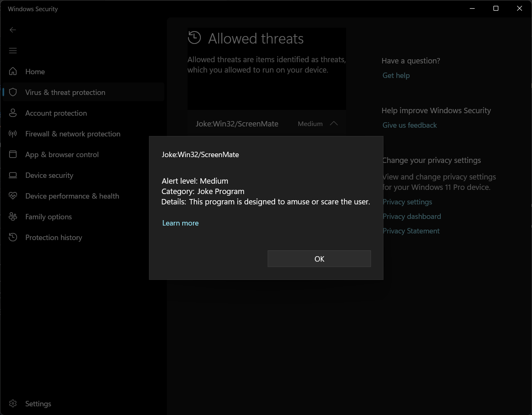Click the Settings gear icon
Viewport: 532px width, 415px height.
13,403
